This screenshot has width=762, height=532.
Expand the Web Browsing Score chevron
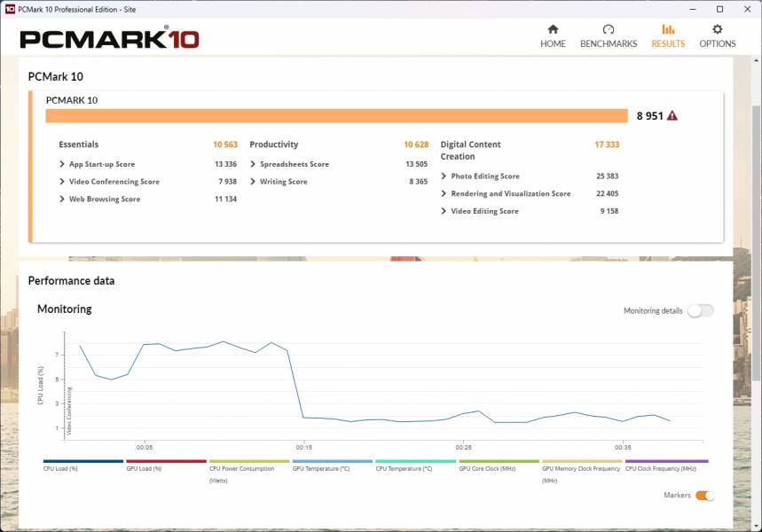(x=62, y=199)
